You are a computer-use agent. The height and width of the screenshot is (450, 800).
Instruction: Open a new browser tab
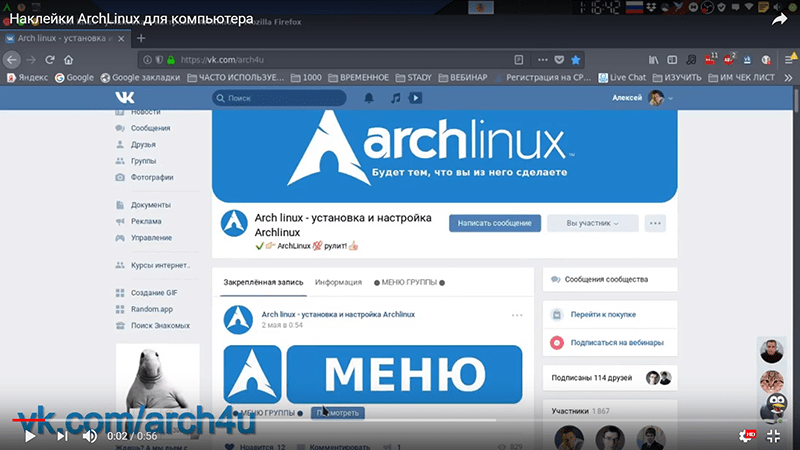click(x=141, y=38)
